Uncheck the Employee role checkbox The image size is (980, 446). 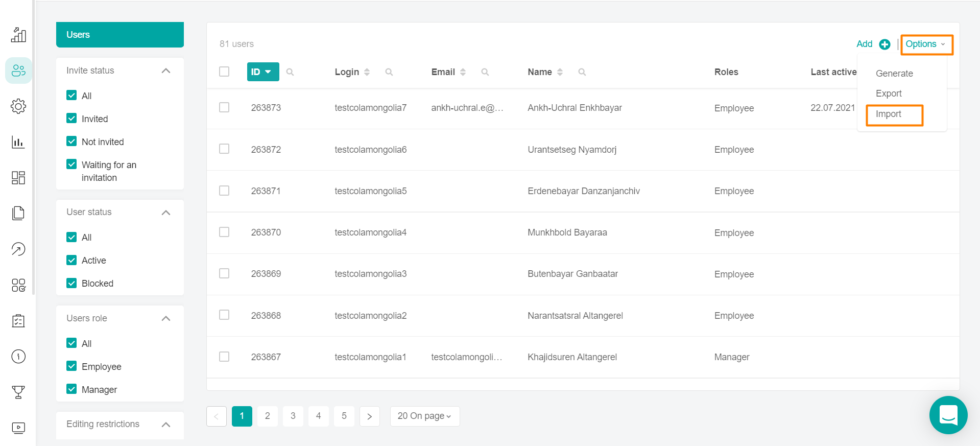click(x=71, y=366)
